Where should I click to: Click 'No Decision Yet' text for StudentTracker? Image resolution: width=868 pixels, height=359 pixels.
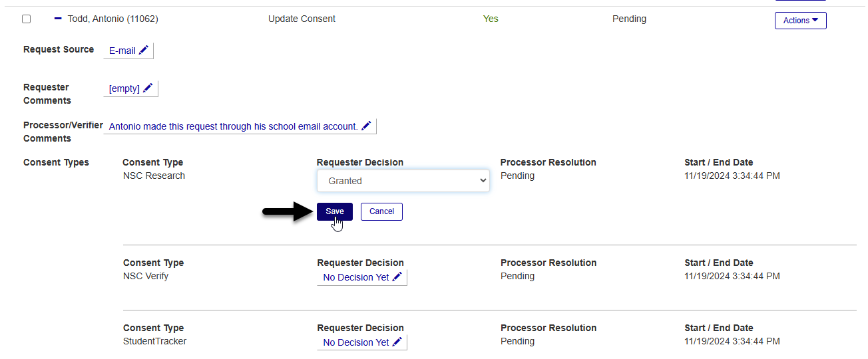(356, 342)
